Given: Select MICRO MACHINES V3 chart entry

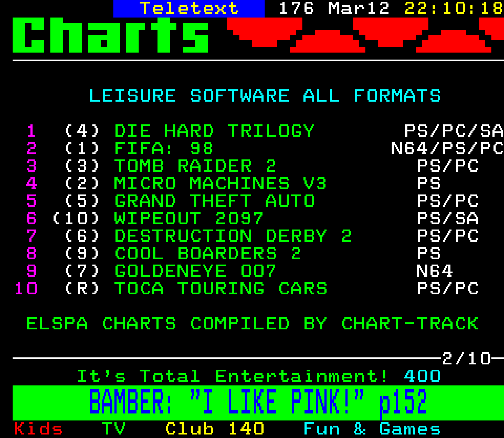Looking at the screenshot, I should (220, 184).
